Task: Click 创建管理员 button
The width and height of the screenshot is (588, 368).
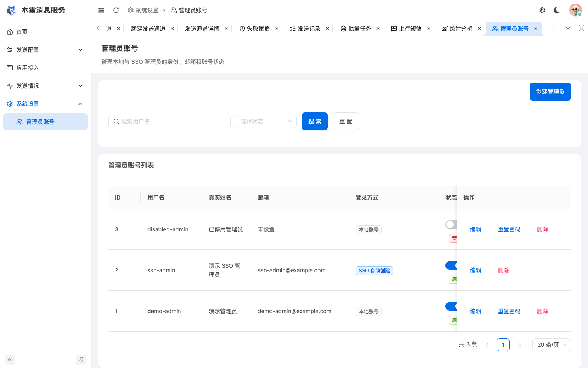Action: point(550,92)
